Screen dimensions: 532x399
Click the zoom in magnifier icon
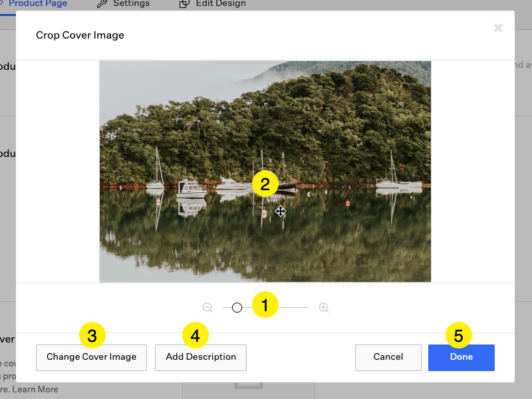(324, 308)
